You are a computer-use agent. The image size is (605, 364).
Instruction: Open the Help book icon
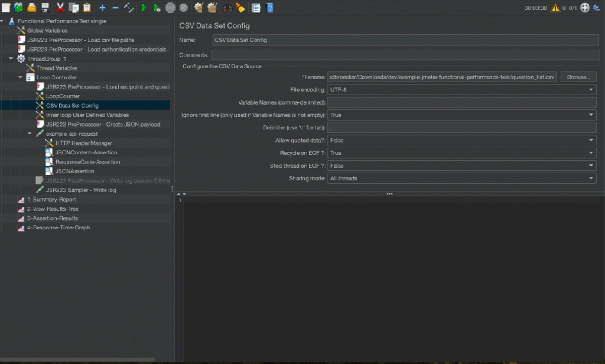coord(269,8)
